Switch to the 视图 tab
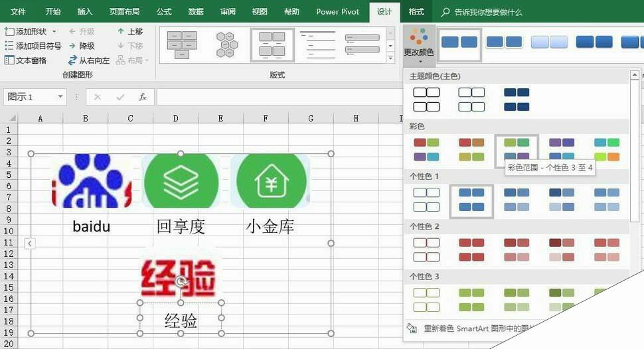Image resolution: width=644 pixels, height=349 pixels. coord(260,11)
